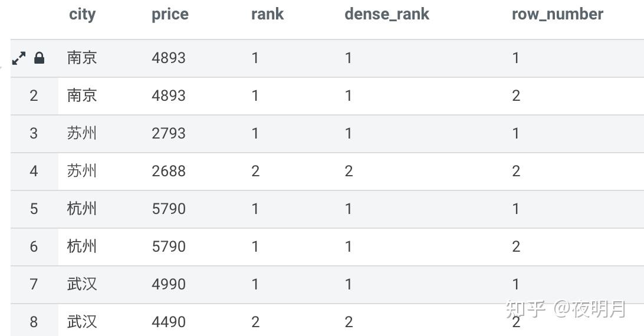Click row number 8 index cell
This screenshot has width=644, height=336.
pos(34,322)
